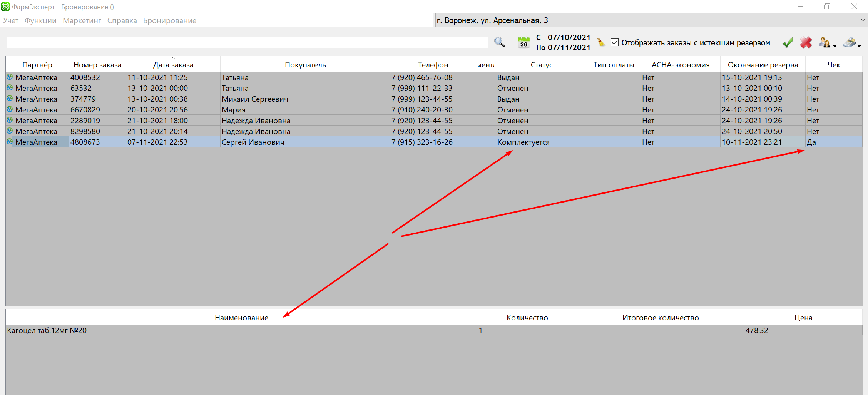The height and width of the screenshot is (395, 868).
Task: Click the Наименование column header
Action: (241, 318)
